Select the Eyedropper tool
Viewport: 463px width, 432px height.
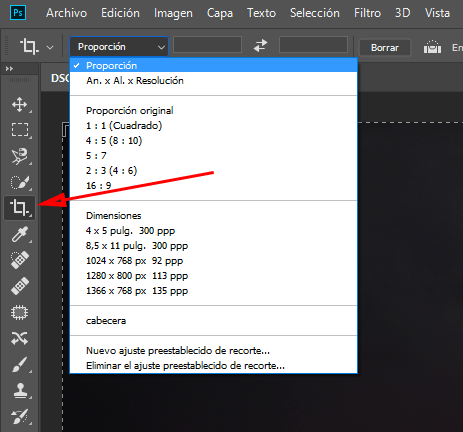19,234
